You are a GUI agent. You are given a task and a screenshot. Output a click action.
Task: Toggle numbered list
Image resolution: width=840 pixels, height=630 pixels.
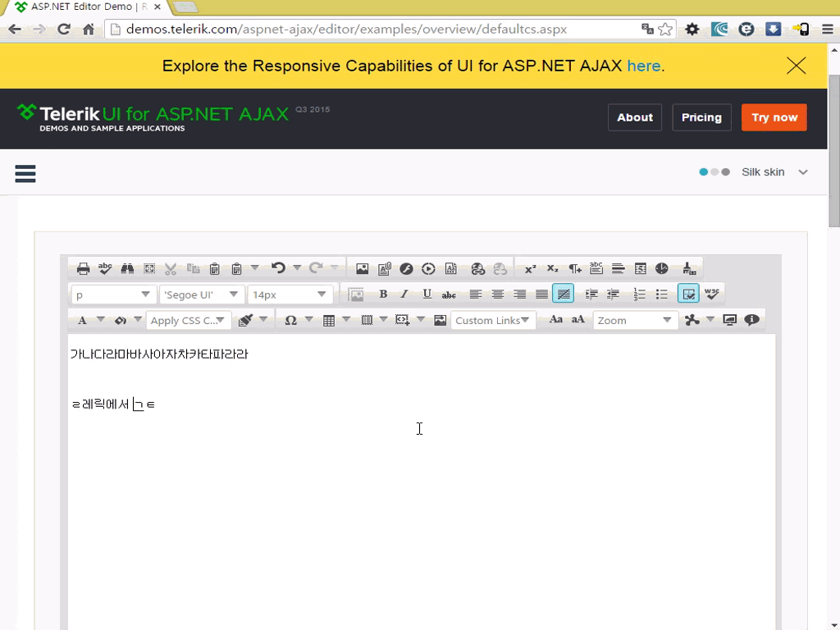pyautogui.click(x=640, y=294)
